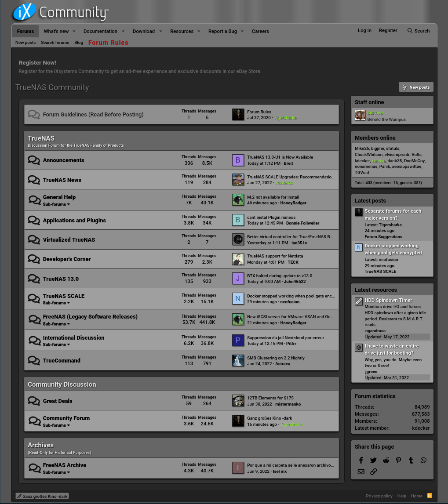Open Search forums in sub-navigation
Image resolution: width=448 pixels, height=504 pixels.
[55, 43]
